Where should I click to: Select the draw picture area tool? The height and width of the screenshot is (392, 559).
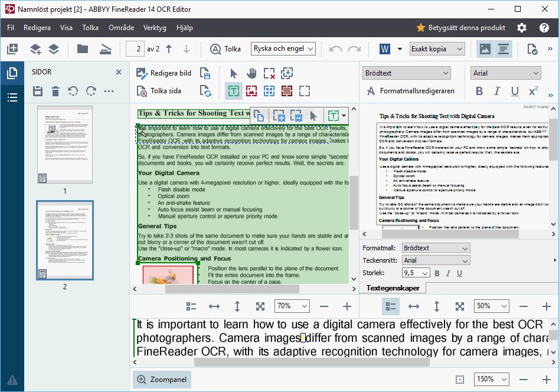click(x=251, y=91)
